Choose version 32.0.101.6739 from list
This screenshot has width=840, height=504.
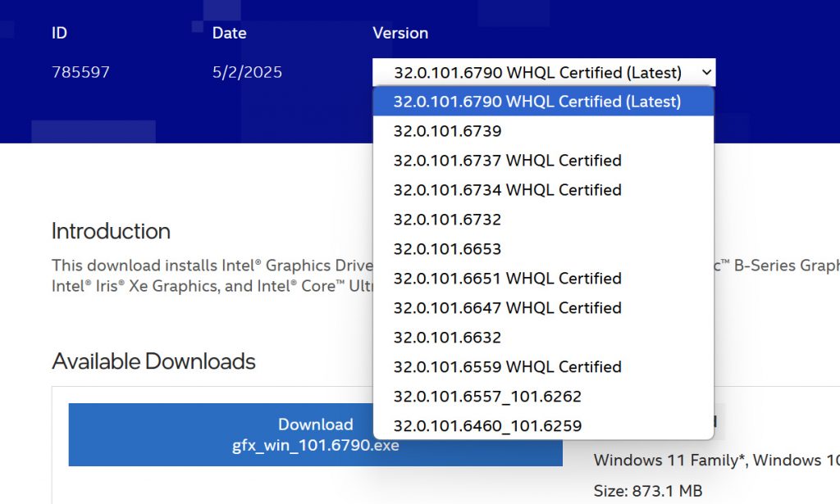click(543, 130)
